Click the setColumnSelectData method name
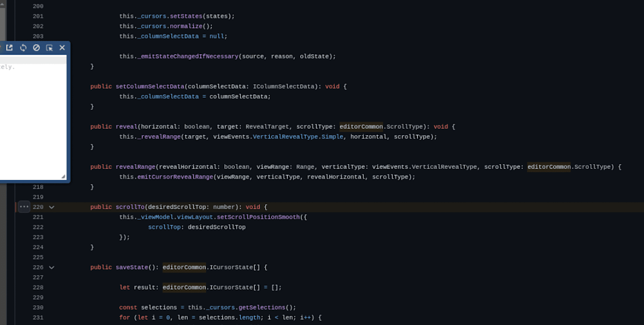644x325 pixels. (150, 86)
